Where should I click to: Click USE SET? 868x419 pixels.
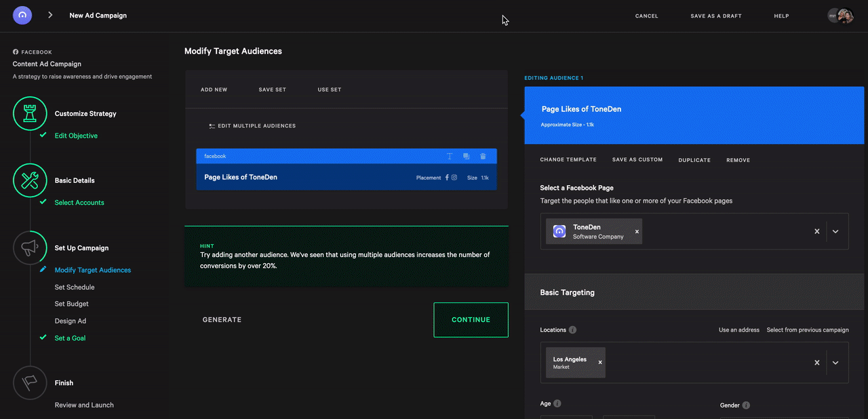pos(330,89)
